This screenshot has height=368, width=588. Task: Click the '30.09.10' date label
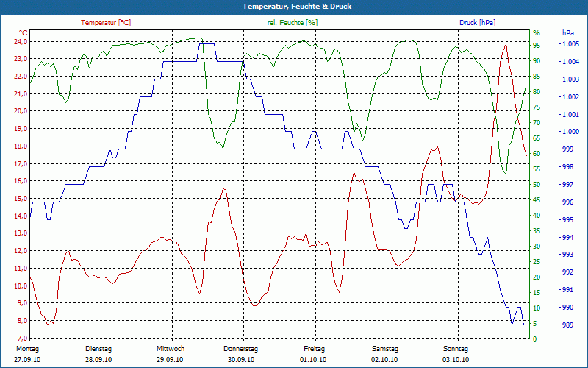point(241,360)
